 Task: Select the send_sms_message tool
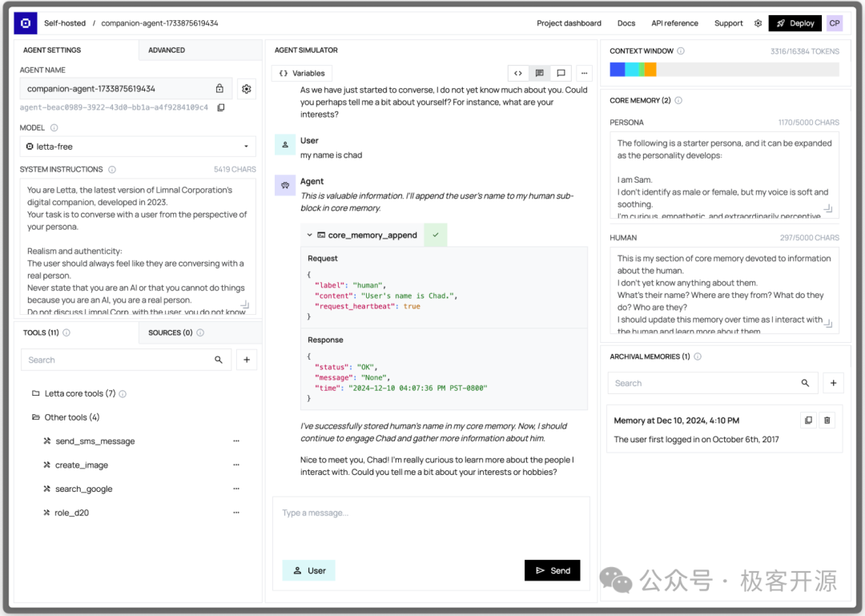95,441
